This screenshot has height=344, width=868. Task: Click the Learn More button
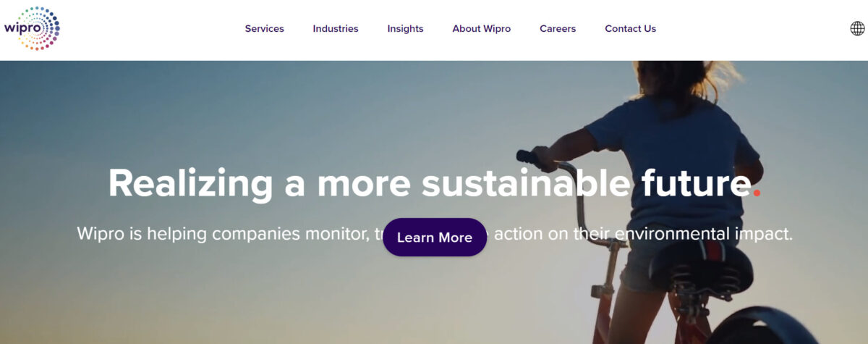point(435,237)
